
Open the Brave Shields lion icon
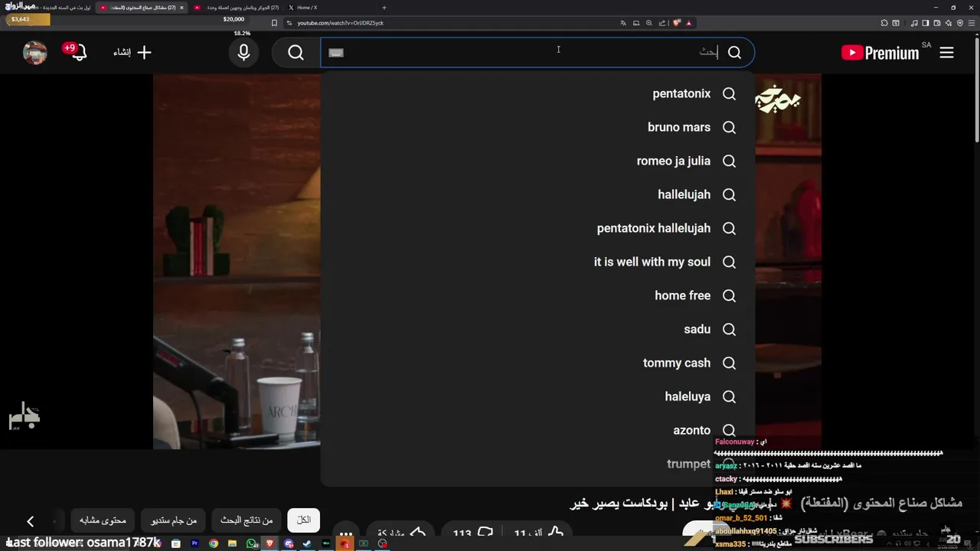pos(677,23)
